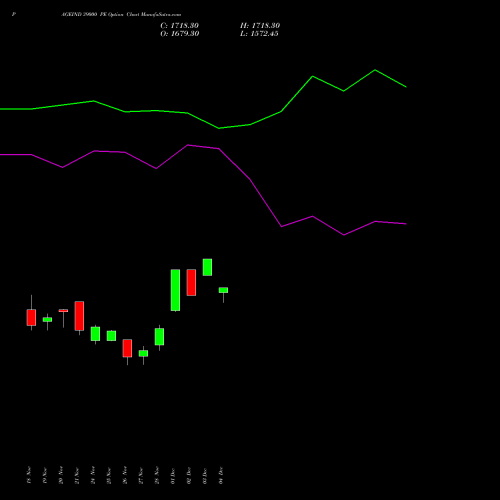Image resolution: width=500 pixels, height=500 pixels.
Task: Click the small green candle above 27 Nov
Action: coord(143,353)
